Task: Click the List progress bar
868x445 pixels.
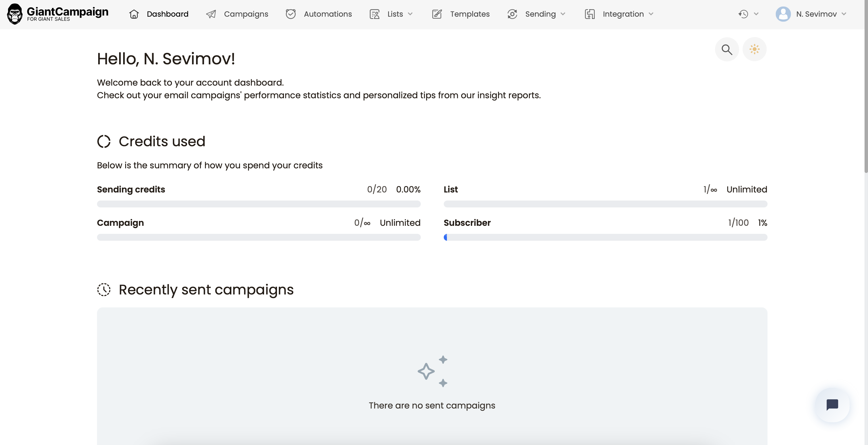Action: point(605,204)
